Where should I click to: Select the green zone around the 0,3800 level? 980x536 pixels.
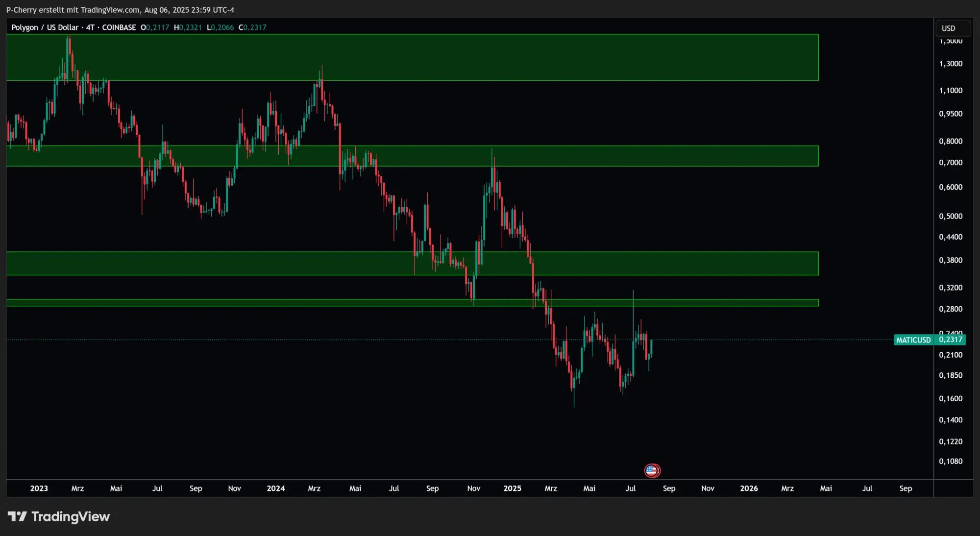[413, 264]
